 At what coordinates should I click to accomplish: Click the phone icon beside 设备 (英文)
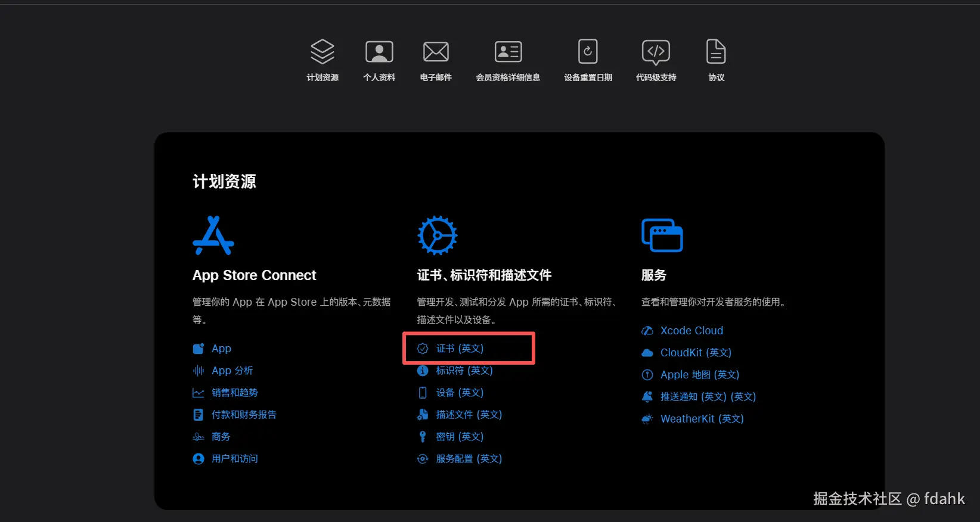pos(423,393)
